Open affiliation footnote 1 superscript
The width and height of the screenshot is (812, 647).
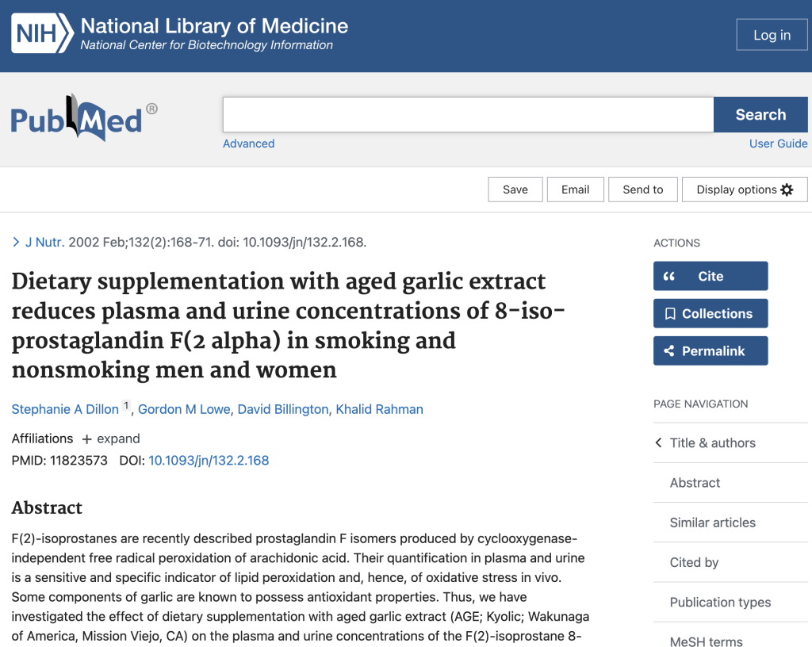coord(126,406)
